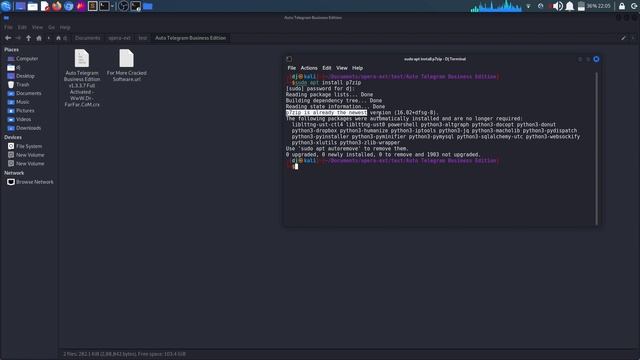Image resolution: width=640 pixels, height=360 pixels.
Task: Select the test breadcrumb
Action: [142, 38]
